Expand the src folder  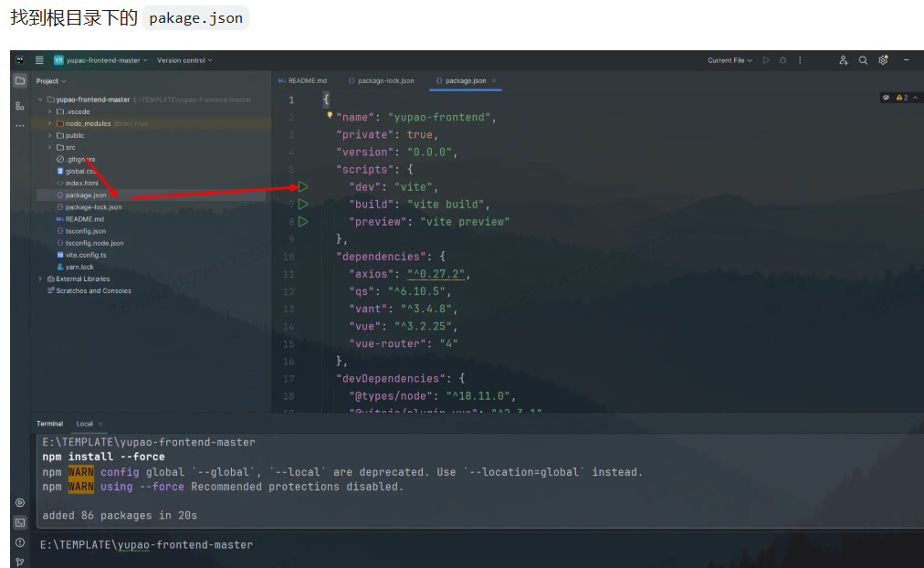click(49, 147)
